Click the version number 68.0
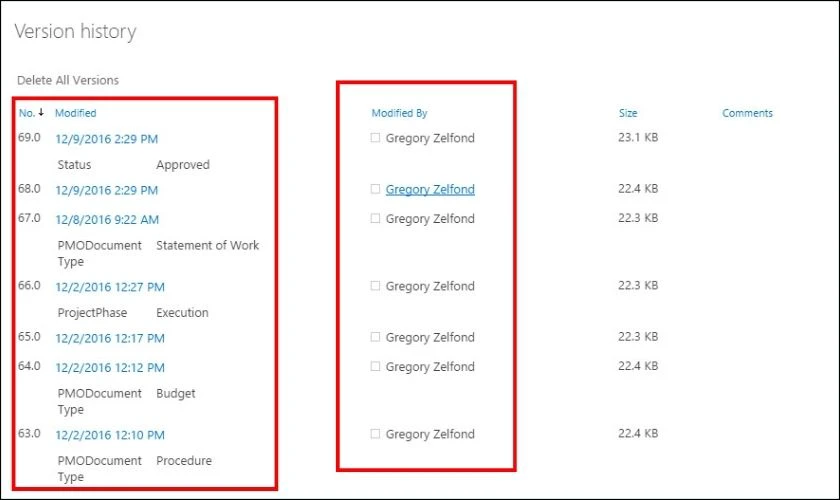Viewport: 840px width, 500px height. (29, 189)
